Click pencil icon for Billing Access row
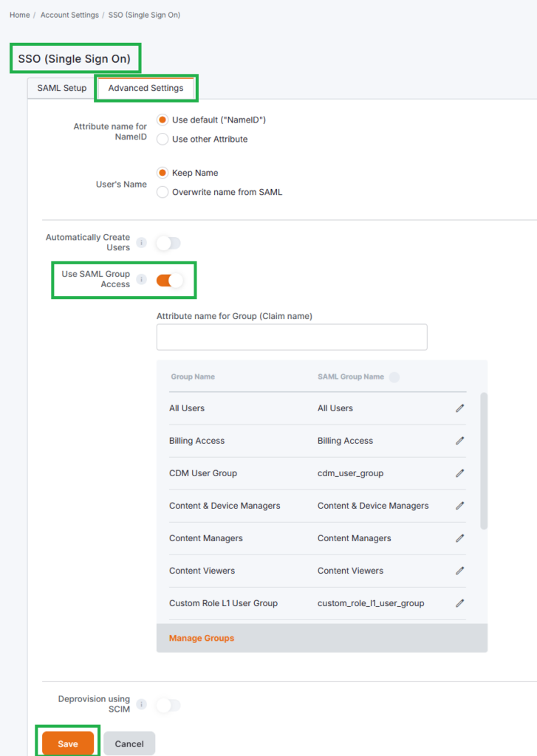The width and height of the screenshot is (537, 756). pyautogui.click(x=459, y=441)
